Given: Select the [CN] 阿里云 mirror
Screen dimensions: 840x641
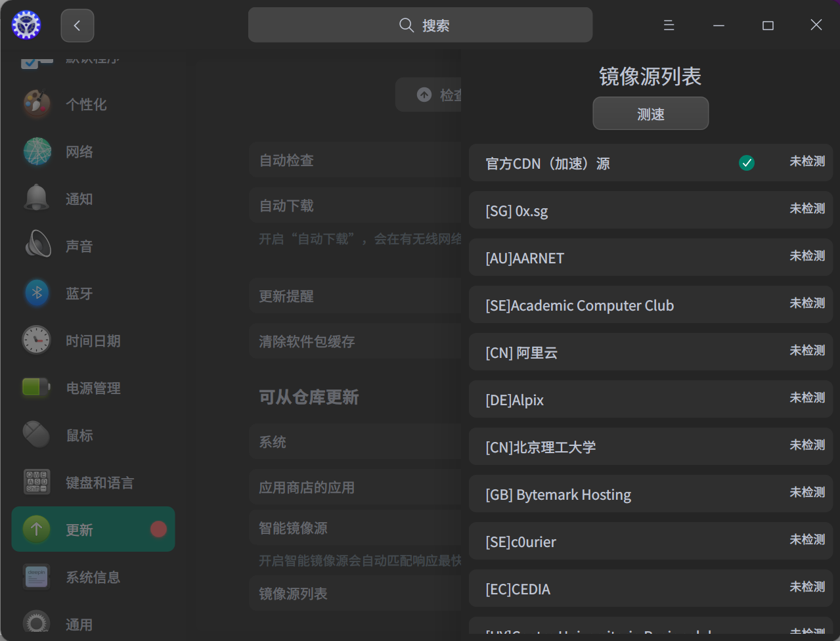Looking at the screenshot, I should [x=651, y=352].
